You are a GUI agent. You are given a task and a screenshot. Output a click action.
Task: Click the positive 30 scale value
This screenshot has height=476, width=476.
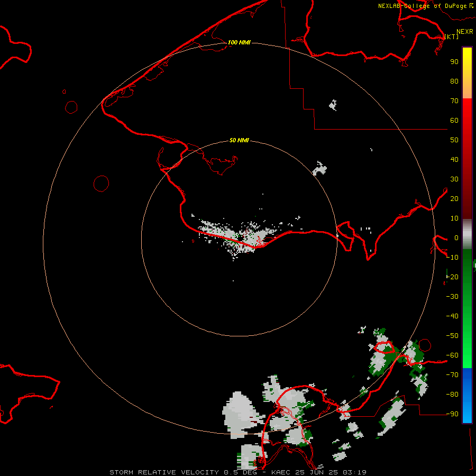[454, 179]
